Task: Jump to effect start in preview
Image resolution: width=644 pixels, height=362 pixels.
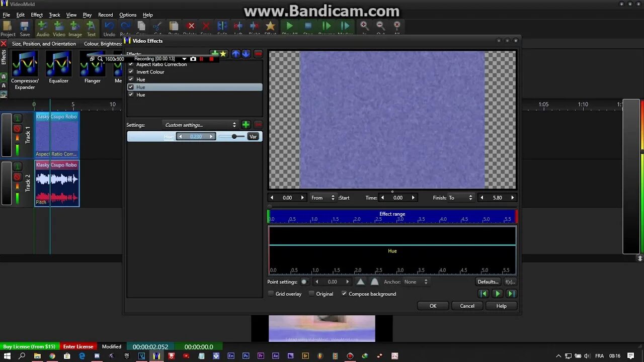Action: coord(483,294)
